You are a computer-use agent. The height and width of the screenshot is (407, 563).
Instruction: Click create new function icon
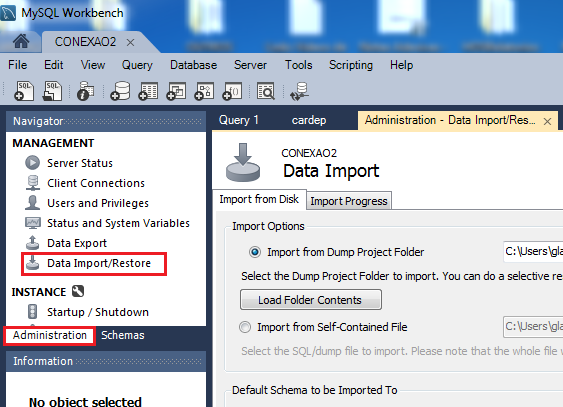[232, 91]
